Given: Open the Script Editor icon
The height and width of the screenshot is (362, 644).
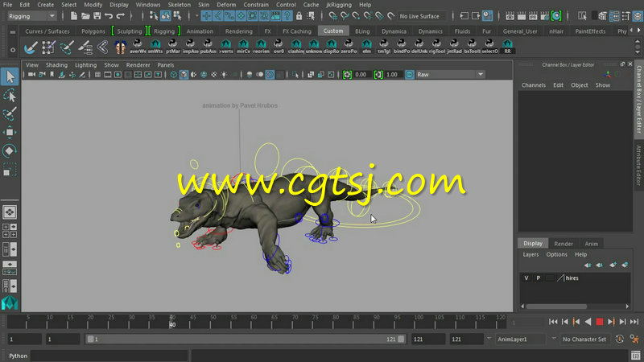Looking at the screenshot, I should pos(636,356).
